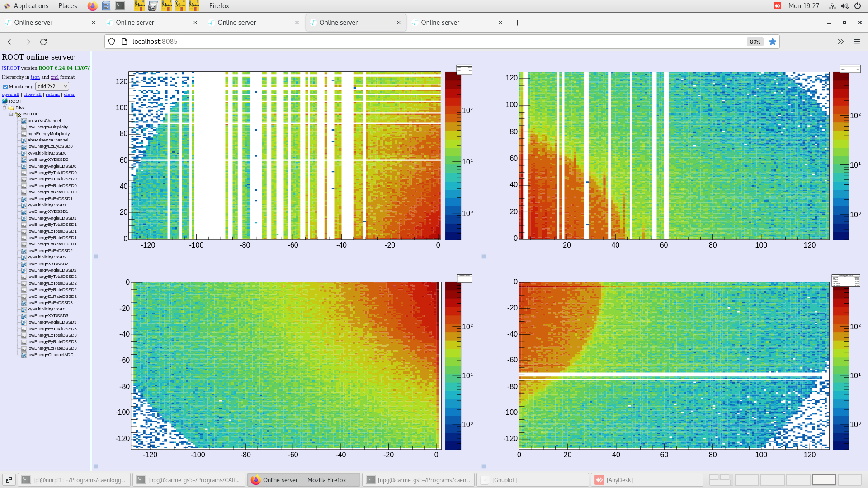
Task: Click the color scale bar of the top-left histogram
Action: tap(452, 154)
